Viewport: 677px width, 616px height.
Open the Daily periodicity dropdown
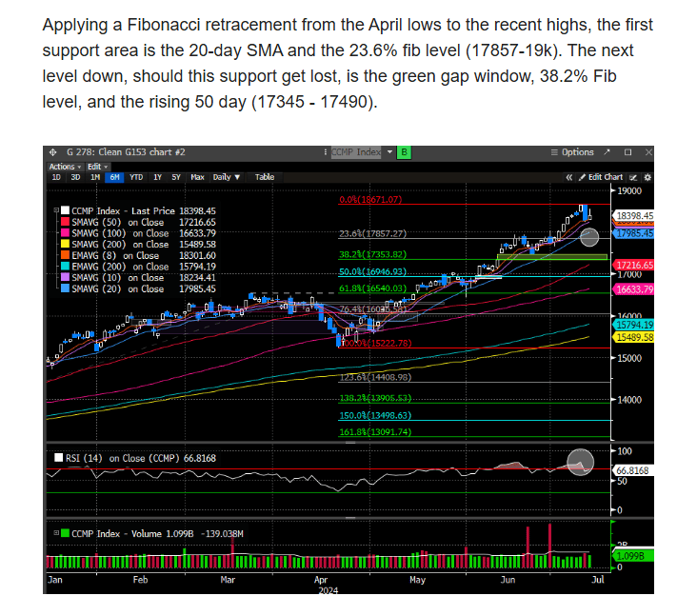(x=227, y=177)
